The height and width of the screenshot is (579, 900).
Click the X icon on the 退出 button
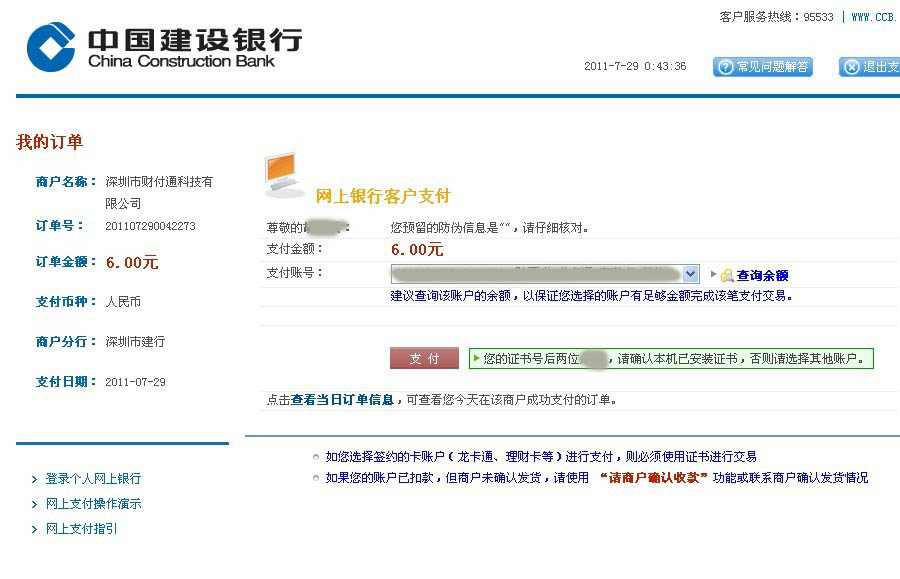click(852, 67)
